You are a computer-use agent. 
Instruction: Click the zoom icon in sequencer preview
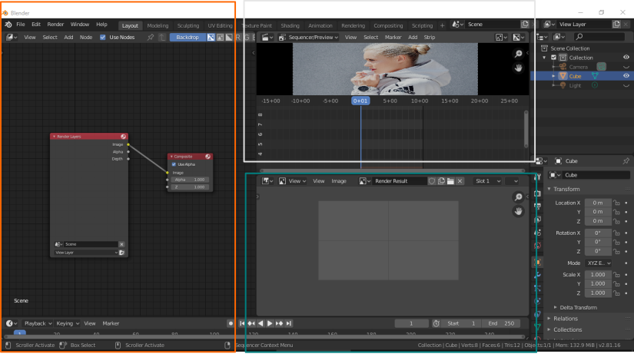(x=519, y=54)
